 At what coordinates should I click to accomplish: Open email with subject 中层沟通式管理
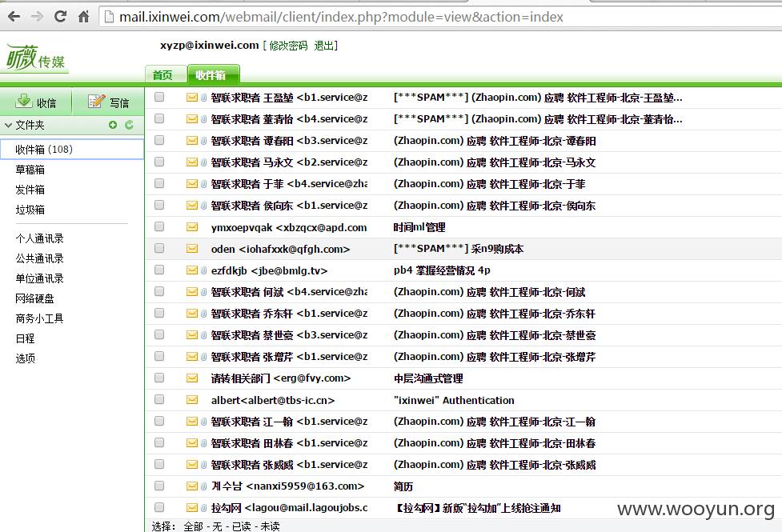point(428,378)
